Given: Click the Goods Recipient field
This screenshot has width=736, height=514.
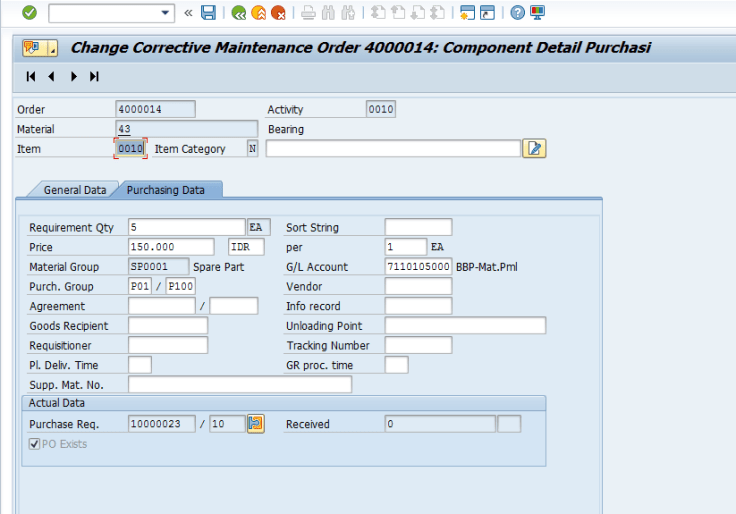Looking at the screenshot, I should pos(168,326).
